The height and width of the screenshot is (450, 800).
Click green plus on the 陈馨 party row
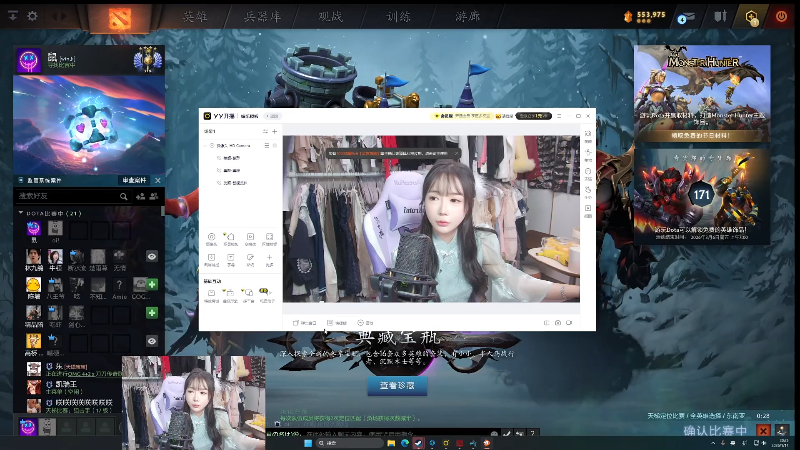(152, 284)
